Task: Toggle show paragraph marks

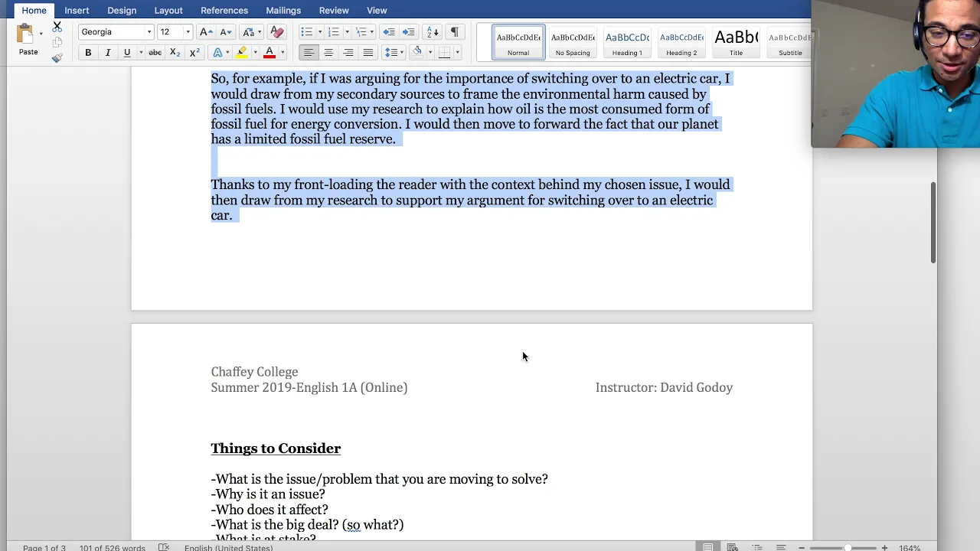Action: click(454, 32)
